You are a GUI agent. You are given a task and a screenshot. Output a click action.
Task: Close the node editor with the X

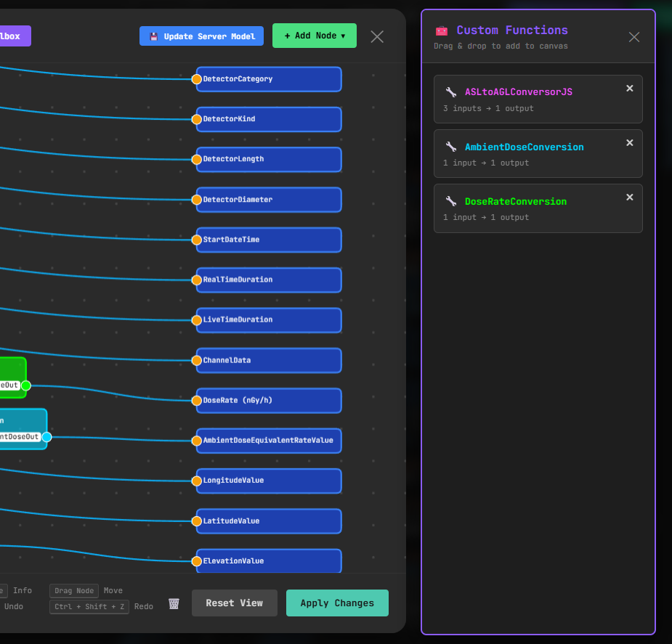(377, 36)
